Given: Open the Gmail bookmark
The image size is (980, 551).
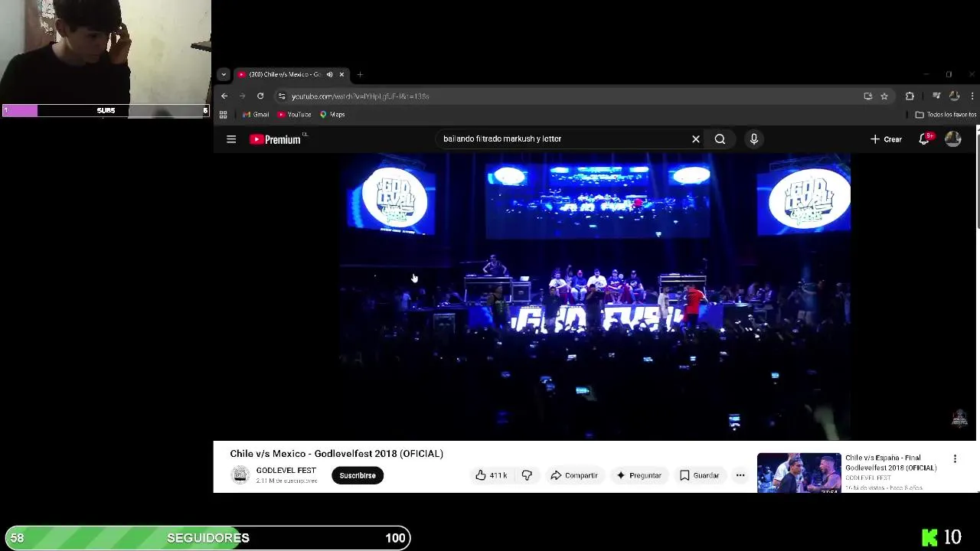Looking at the screenshot, I should [256, 115].
